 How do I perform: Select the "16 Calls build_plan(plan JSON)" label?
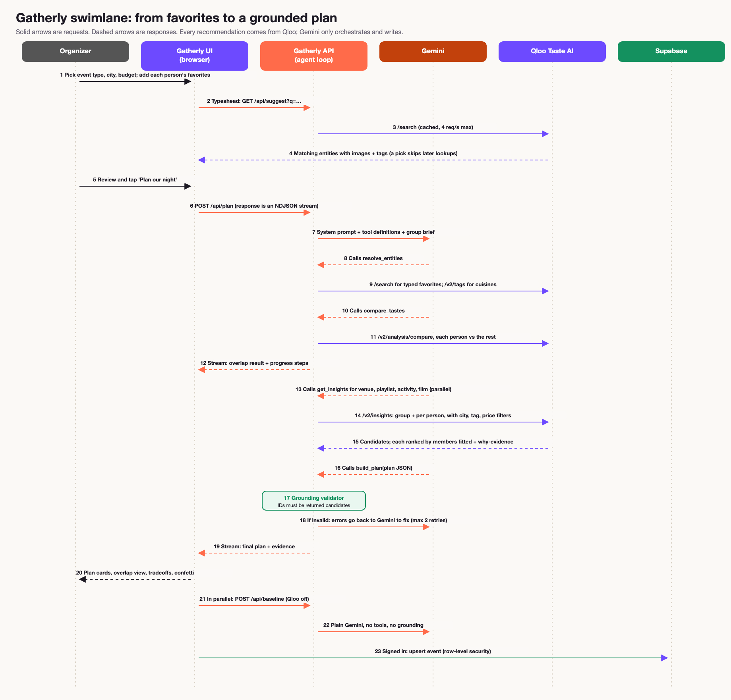tap(373, 468)
